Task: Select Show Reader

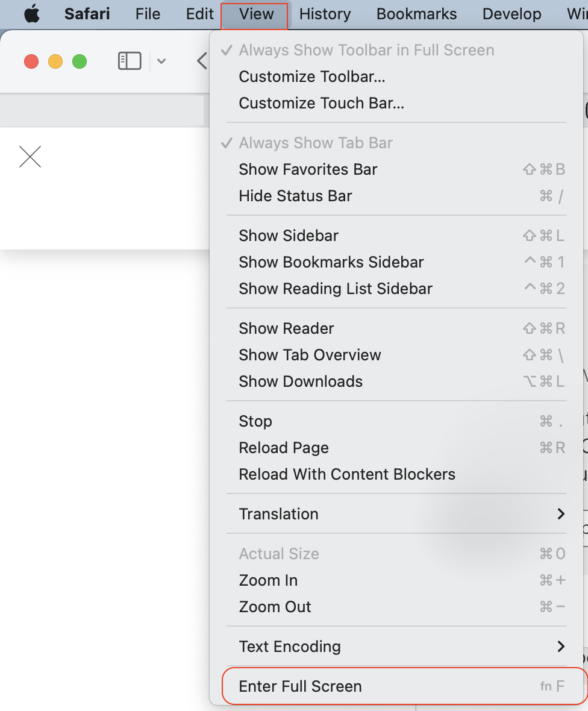Action: click(396, 328)
